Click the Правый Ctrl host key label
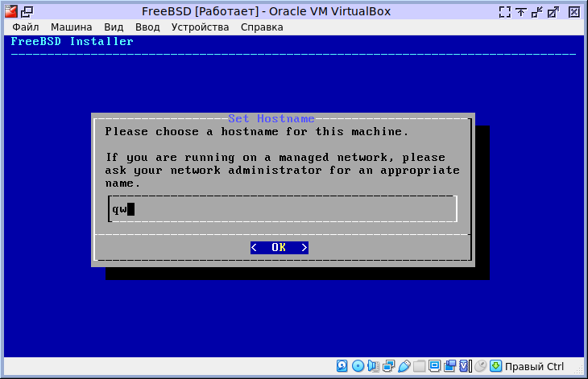588x379 pixels. (534, 367)
